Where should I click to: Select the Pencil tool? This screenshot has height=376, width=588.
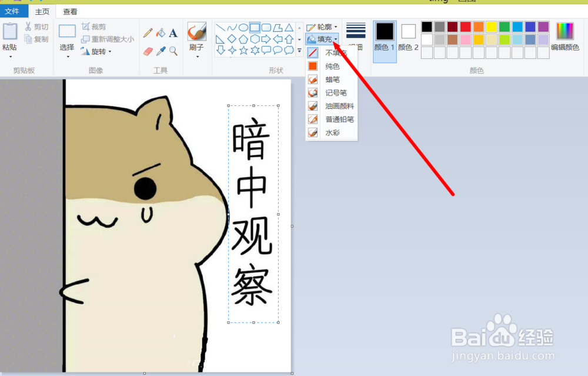click(148, 33)
